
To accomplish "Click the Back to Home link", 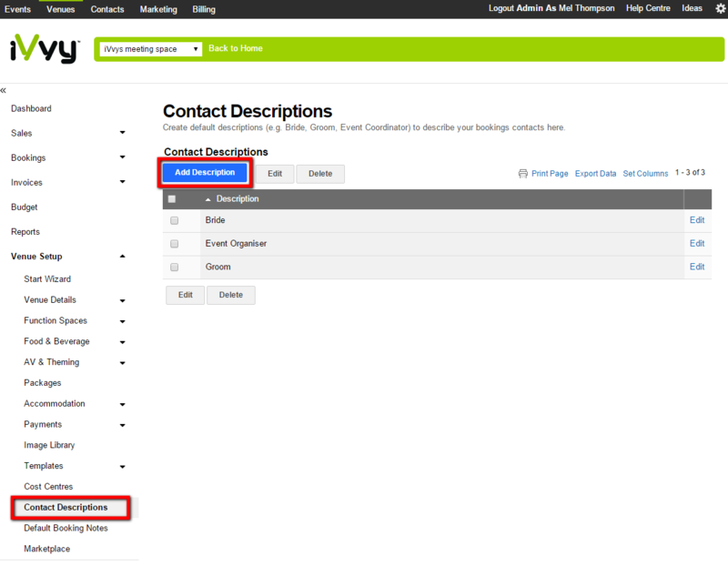I will [236, 48].
